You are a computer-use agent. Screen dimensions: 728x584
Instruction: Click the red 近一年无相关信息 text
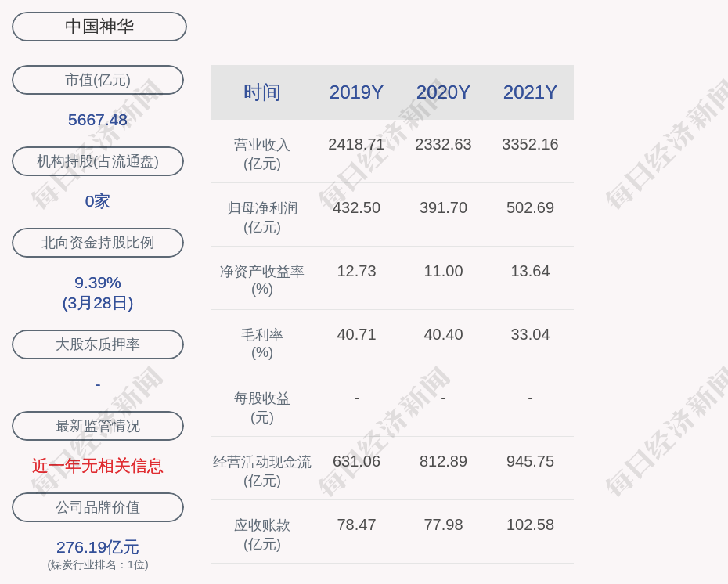(x=98, y=466)
